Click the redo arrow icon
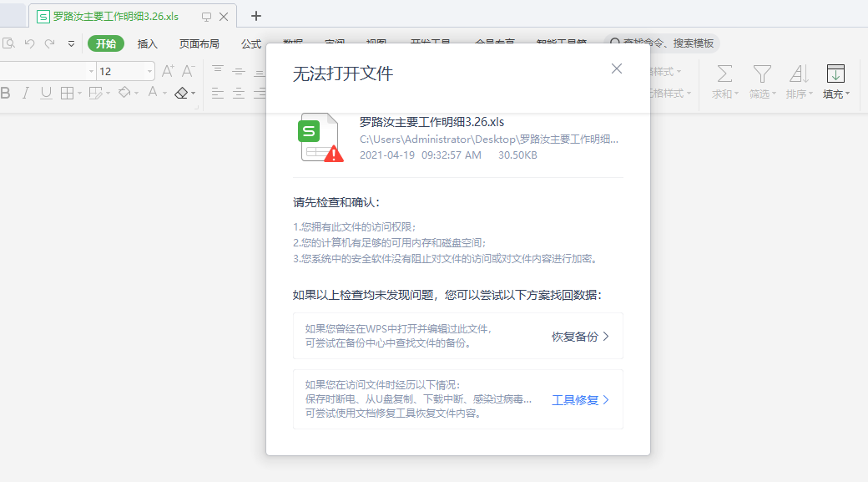This screenshot has height=482, width=868. (50, 43)
